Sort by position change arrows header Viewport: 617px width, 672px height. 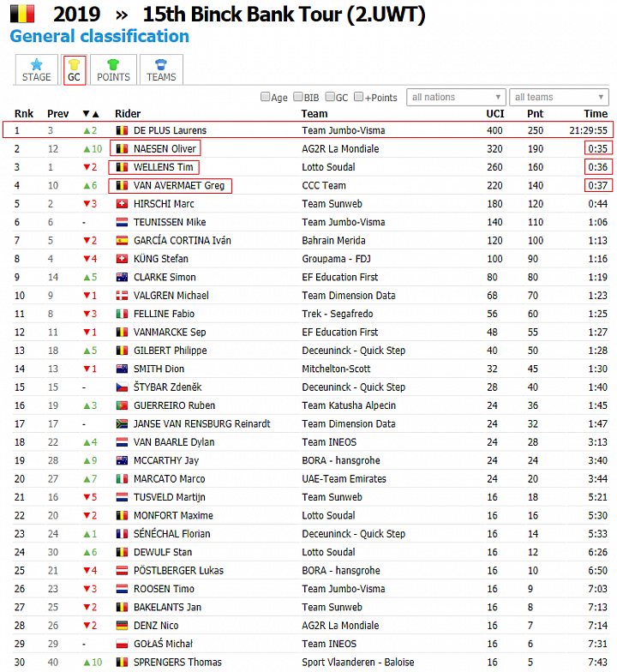(91, 113)
